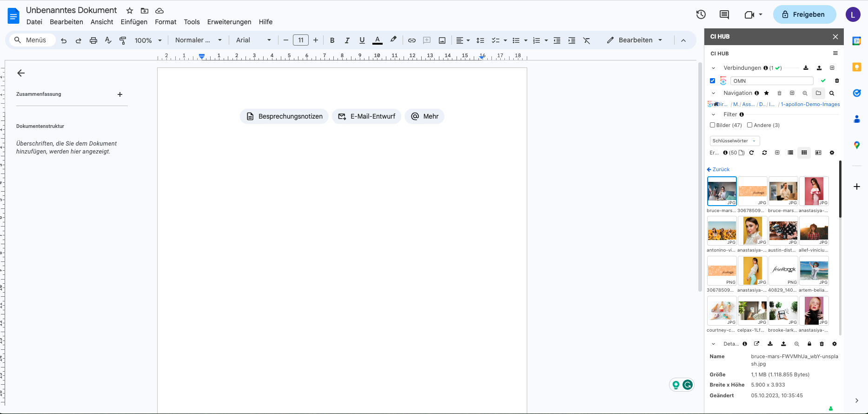Toggle underline formatting
The width and height of the screenshot is (868, 414).
tap(362, 40)
